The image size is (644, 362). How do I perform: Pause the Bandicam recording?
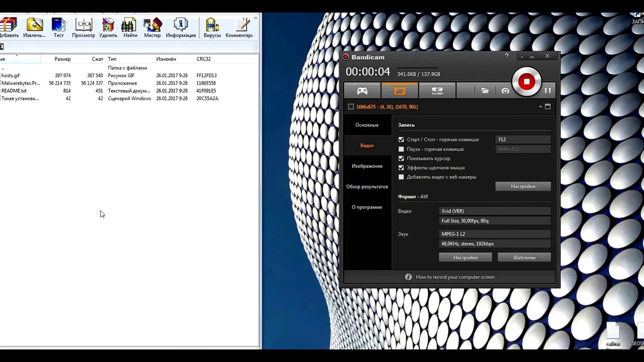point(548,90)
